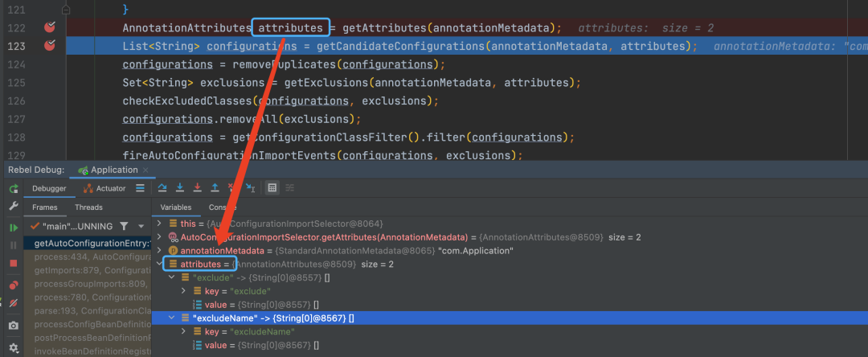The image size is (868, 357).
Task: Expand key = "exclude" node
Action: coord(184,290)
